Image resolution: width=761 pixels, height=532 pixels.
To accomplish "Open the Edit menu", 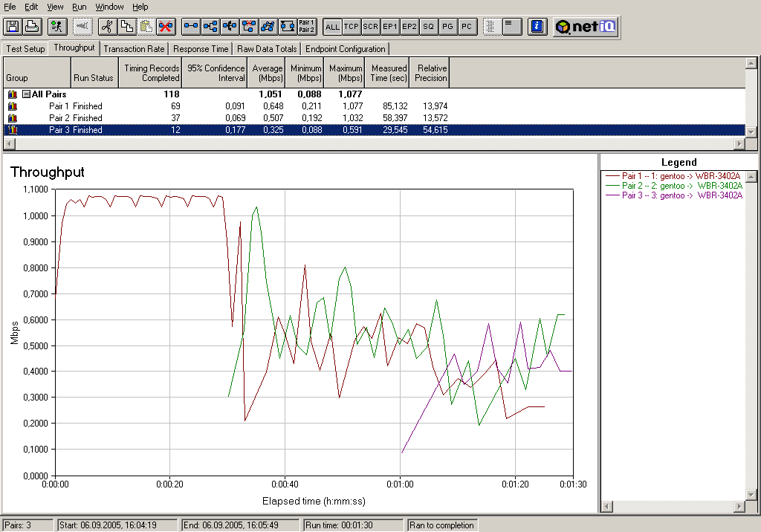I will [x=31, y=7].
